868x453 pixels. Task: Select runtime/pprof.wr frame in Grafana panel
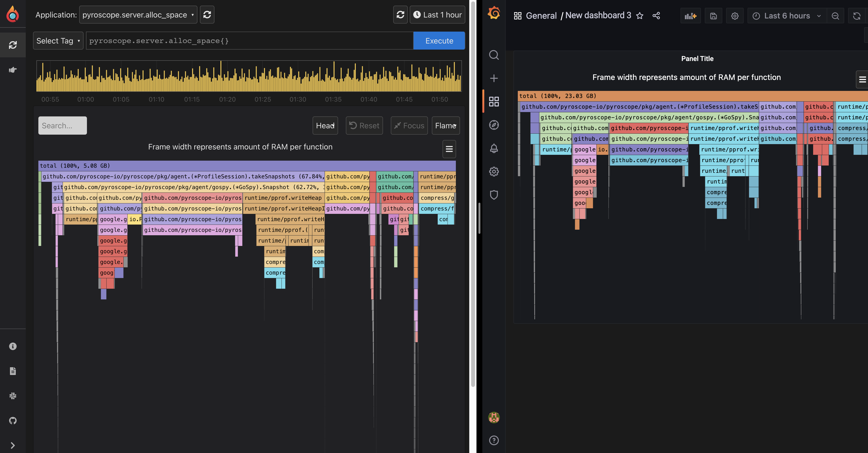tap(729, 149)
